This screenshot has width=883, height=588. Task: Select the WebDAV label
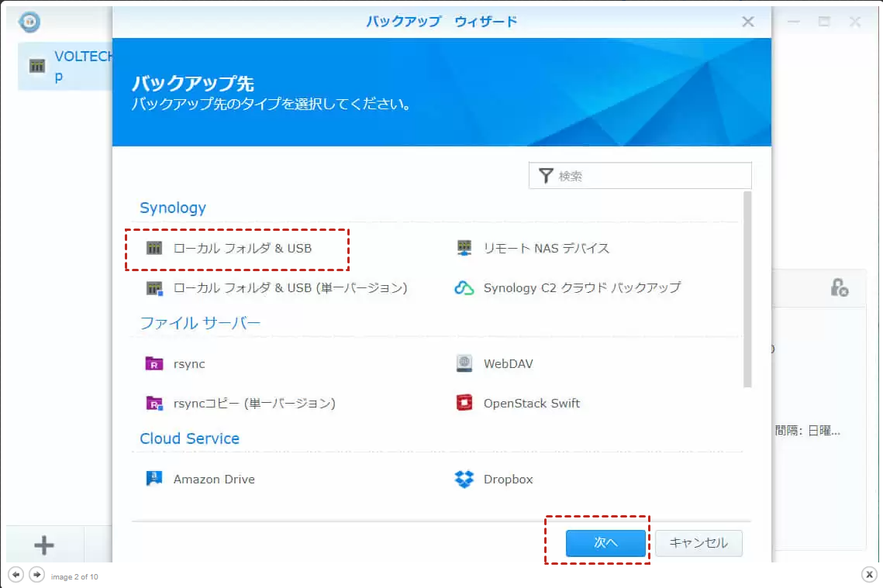pyautogui.click(x=508, y=363)
